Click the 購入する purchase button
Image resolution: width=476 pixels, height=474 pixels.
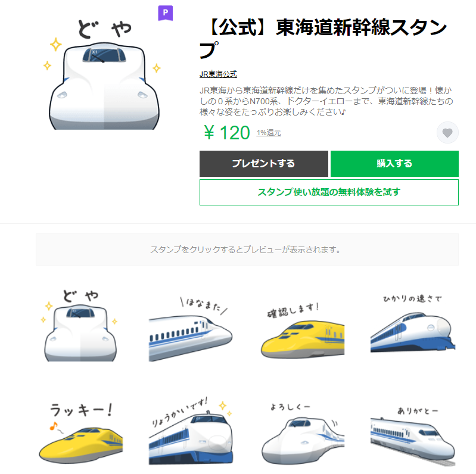click(394, 164)
